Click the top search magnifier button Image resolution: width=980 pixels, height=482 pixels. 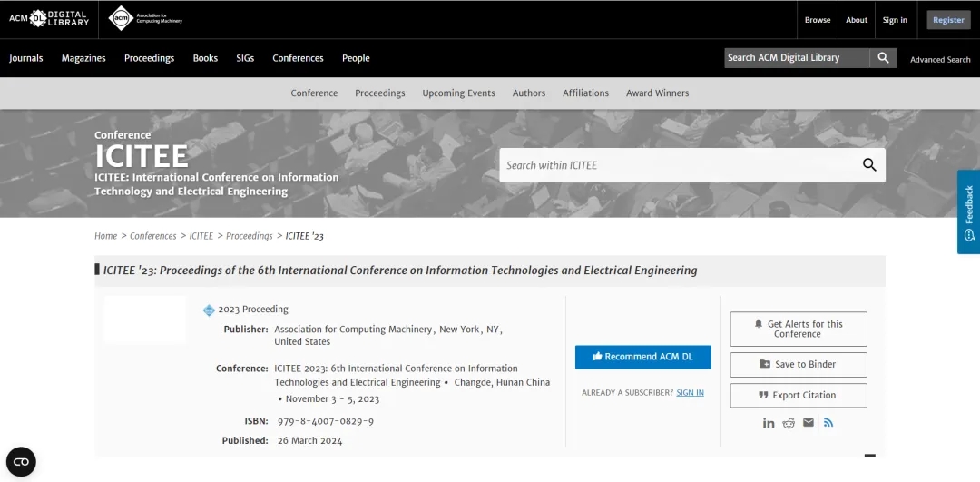(x=883, y=57)
